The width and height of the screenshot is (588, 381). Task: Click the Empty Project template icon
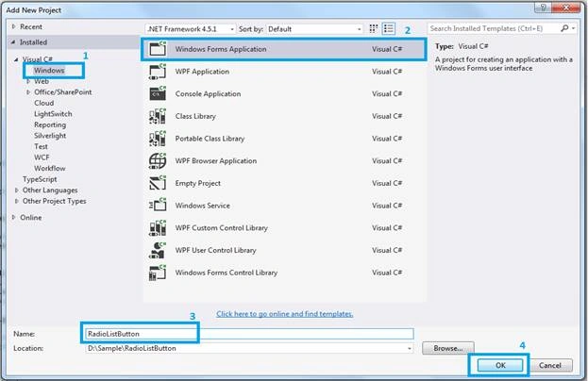click(x=158, y=183)
